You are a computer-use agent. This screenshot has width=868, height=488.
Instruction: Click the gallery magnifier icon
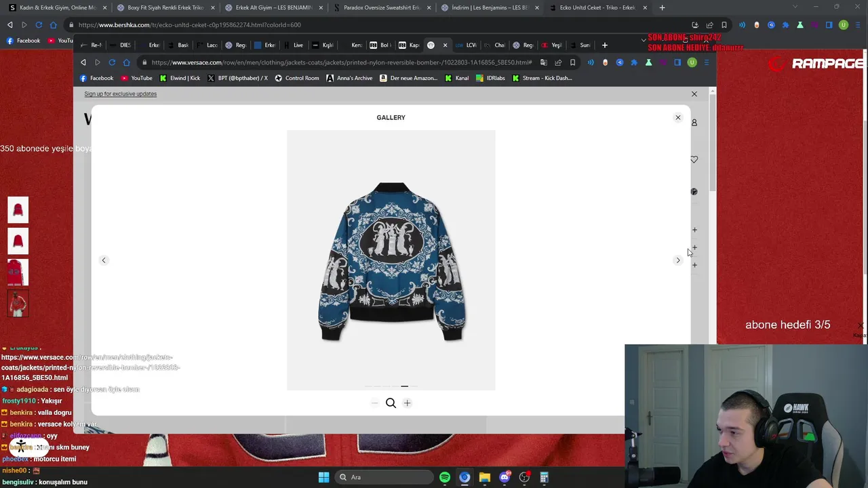coord(391,403)
